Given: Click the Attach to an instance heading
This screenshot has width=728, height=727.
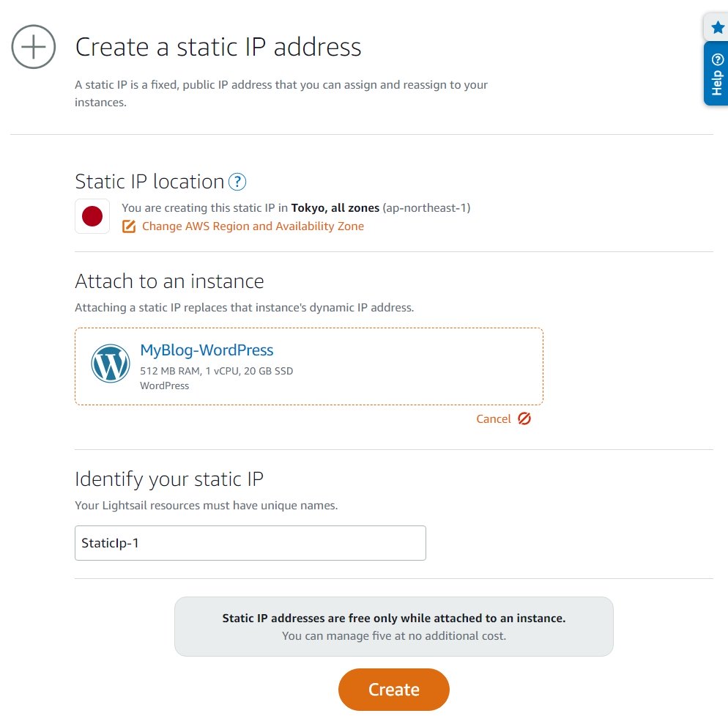Looking at the screenshot, I should point(169,281).
